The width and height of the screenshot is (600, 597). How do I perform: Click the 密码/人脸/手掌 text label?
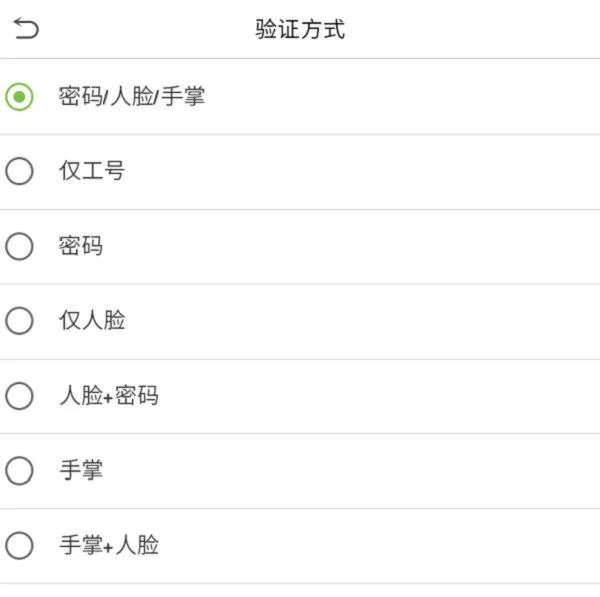[132, 97]
